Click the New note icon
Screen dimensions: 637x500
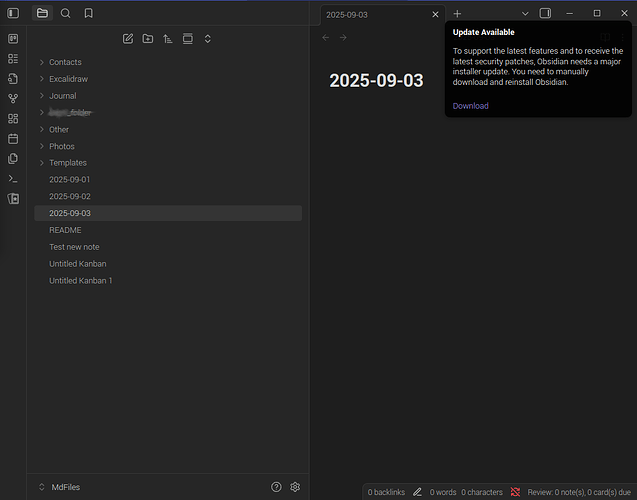point(128,39)
